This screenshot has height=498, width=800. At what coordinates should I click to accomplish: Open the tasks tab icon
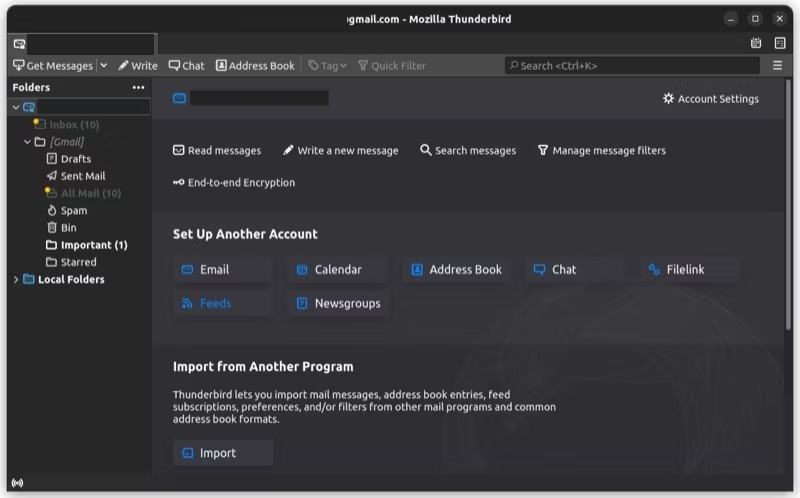pos(780,43)
